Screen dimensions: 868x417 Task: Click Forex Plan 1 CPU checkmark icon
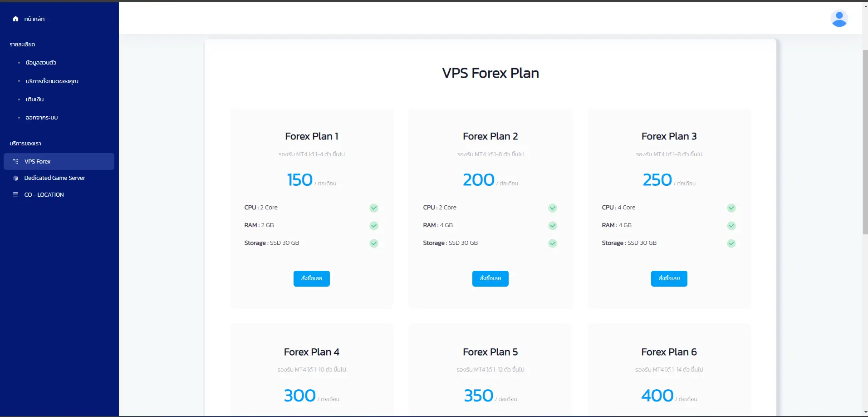click(x=374, y=208)
